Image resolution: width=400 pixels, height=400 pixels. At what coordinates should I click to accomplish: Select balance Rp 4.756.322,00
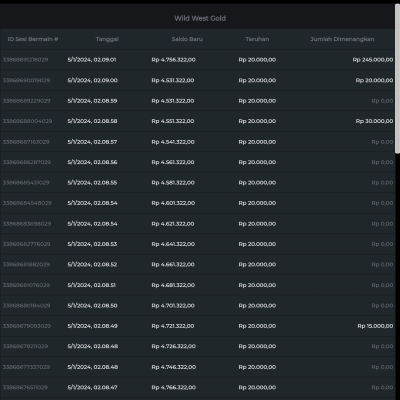pos(173,60)
